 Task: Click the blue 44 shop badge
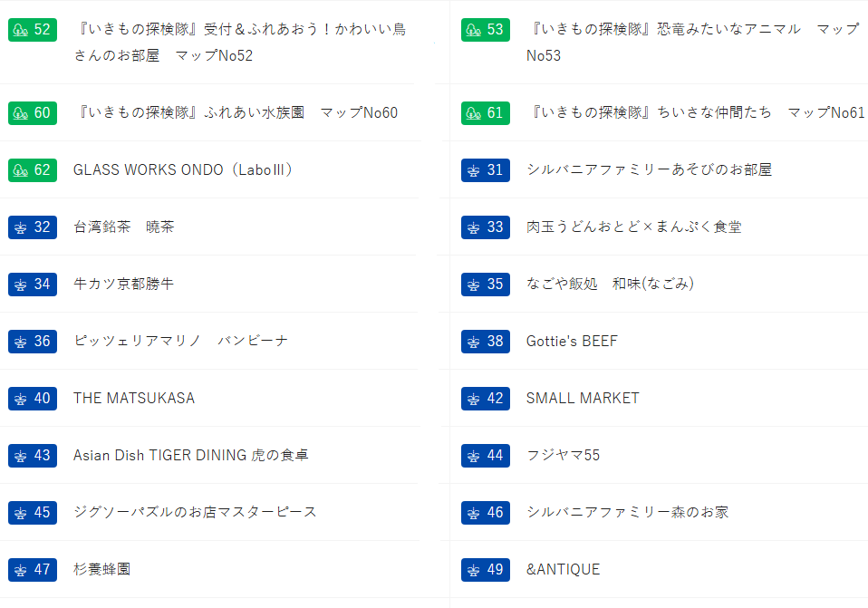coord(485,456)
